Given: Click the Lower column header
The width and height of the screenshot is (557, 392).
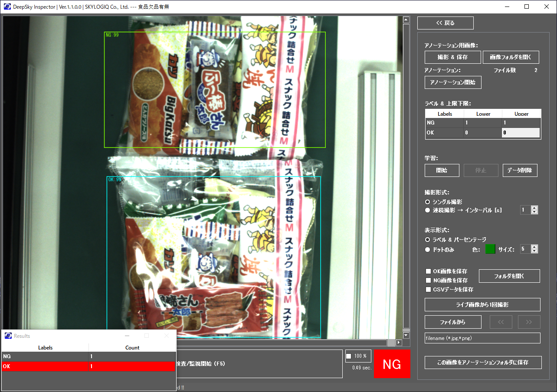Looking at the screenshot, I should [483, 114].
